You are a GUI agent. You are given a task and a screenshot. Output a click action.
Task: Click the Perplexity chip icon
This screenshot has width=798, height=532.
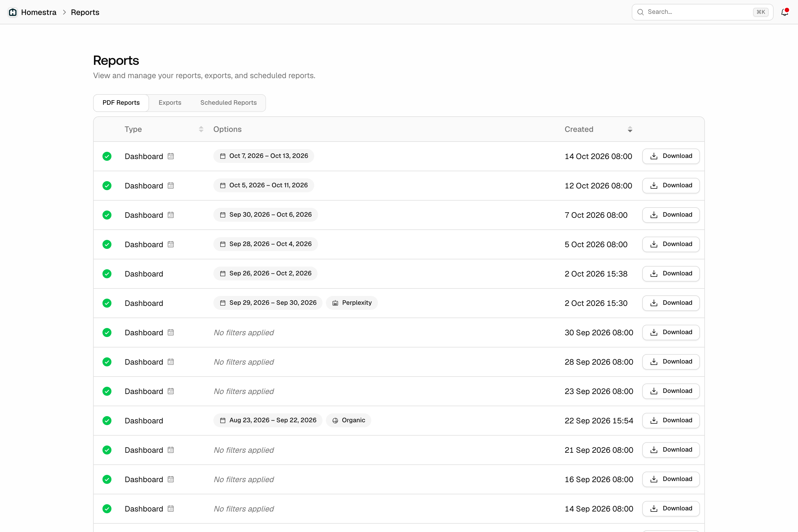[335, 303]
